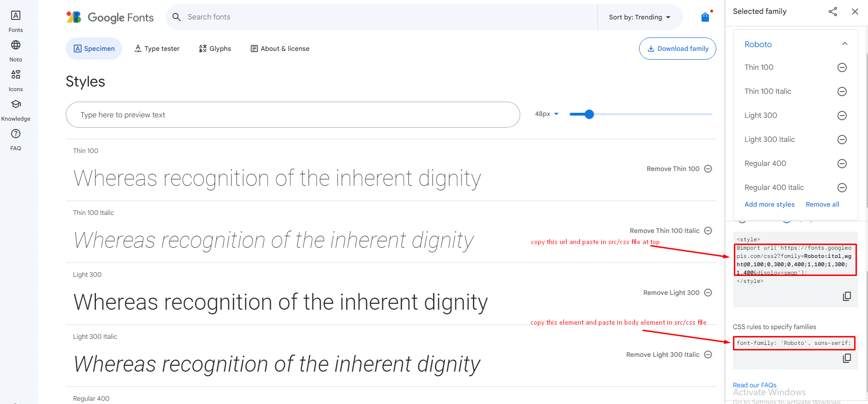Click the font size slider handle
Screen dimensions: 868x404
pos(589,114)
